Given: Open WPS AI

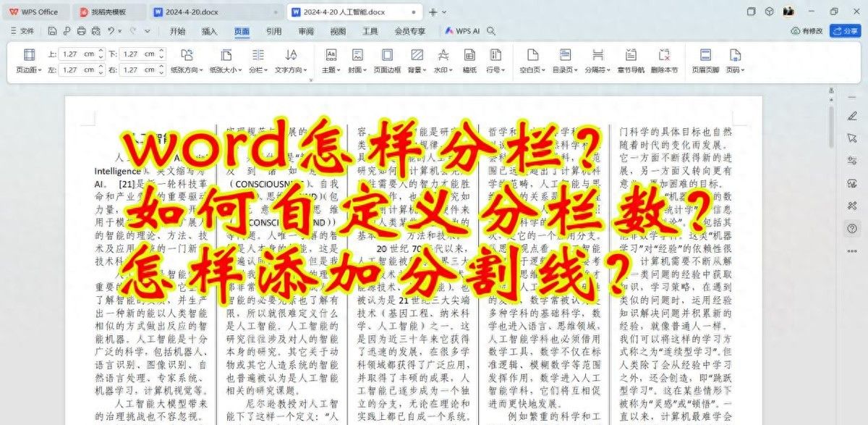Looking at the screenshot, I should click(463, 31).
